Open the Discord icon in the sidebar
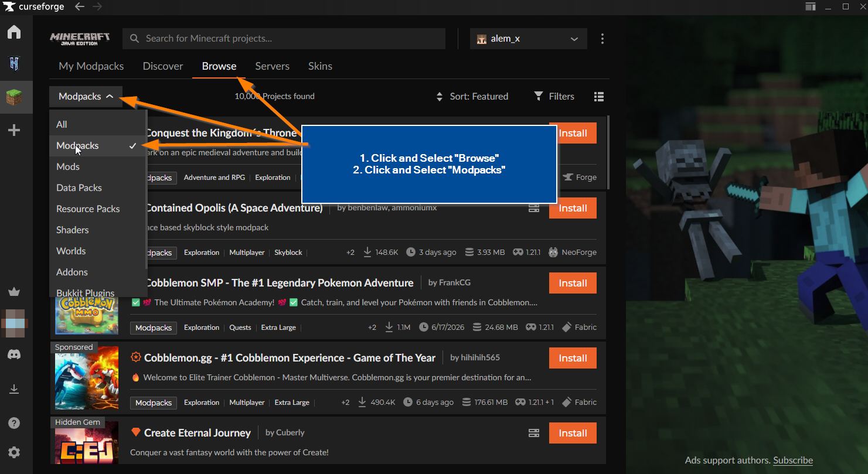Viewport: 868px width, 474px height. tap(14, 354)
